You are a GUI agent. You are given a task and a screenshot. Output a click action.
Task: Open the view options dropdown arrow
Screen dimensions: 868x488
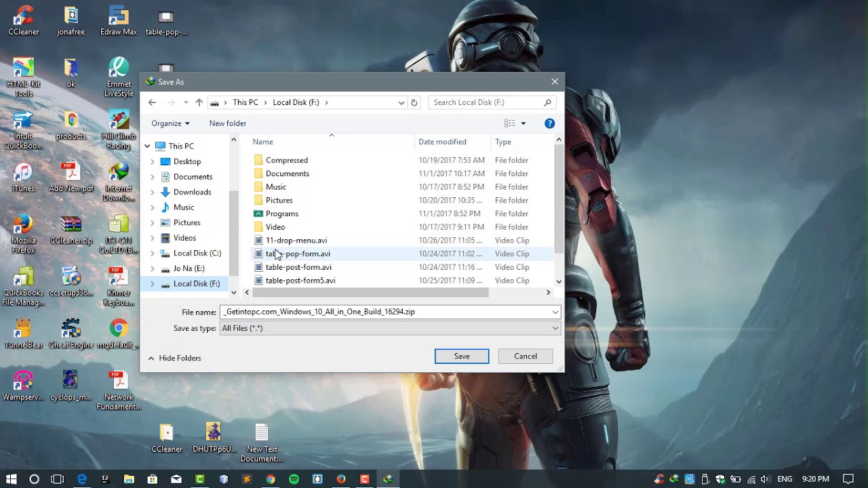(523, 123)
